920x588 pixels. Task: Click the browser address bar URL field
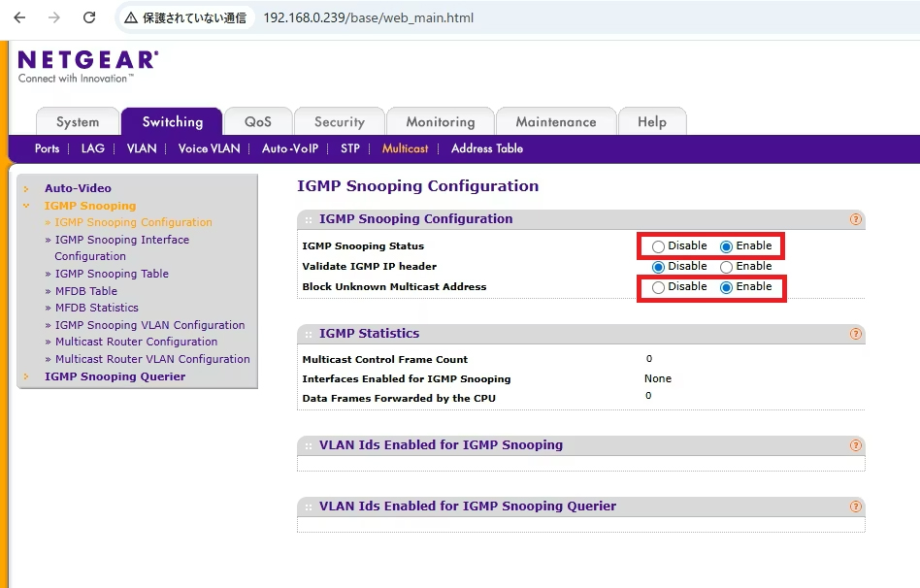330,16
